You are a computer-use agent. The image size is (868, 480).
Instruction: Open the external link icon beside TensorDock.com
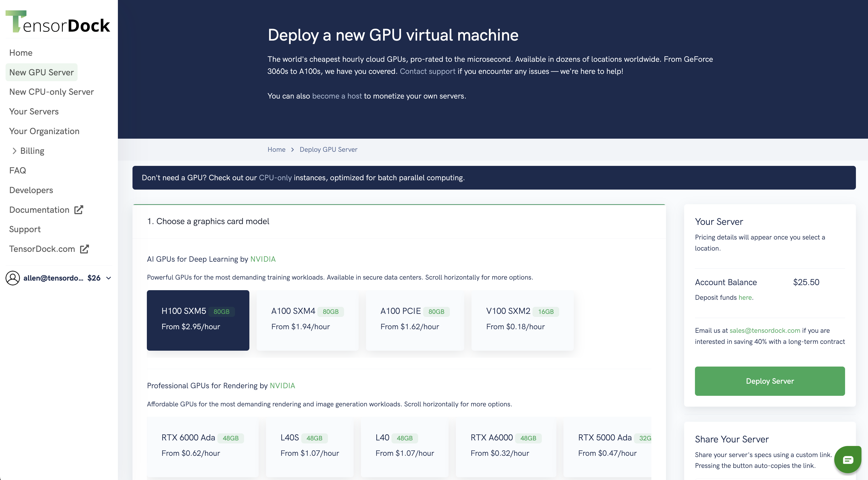[84, 249]
